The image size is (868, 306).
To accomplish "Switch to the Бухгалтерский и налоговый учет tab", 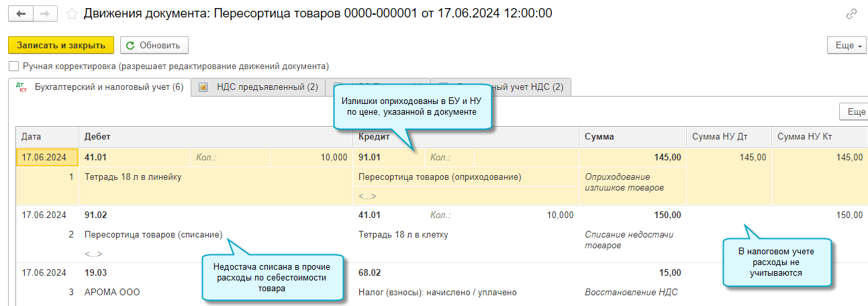I will 100,87.
